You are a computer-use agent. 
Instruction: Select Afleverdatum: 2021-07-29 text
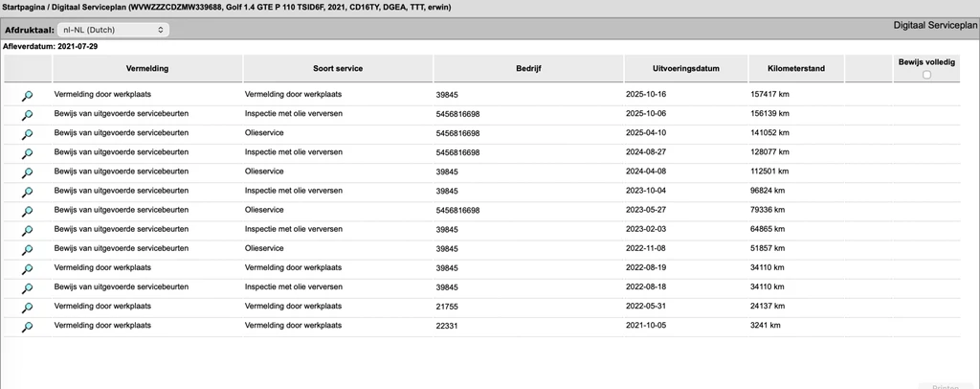click(50, 46)
